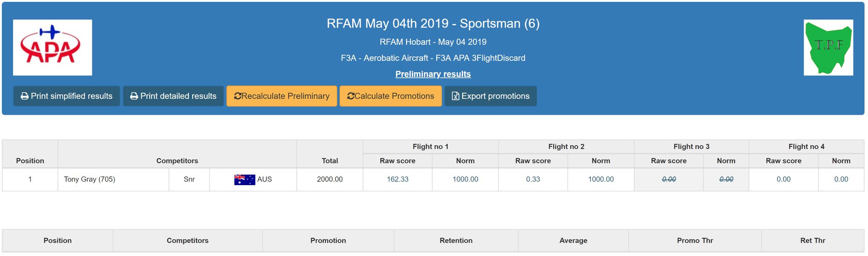
Task: Click Excel icon on Export promotions
Action: tap(456, 96)
